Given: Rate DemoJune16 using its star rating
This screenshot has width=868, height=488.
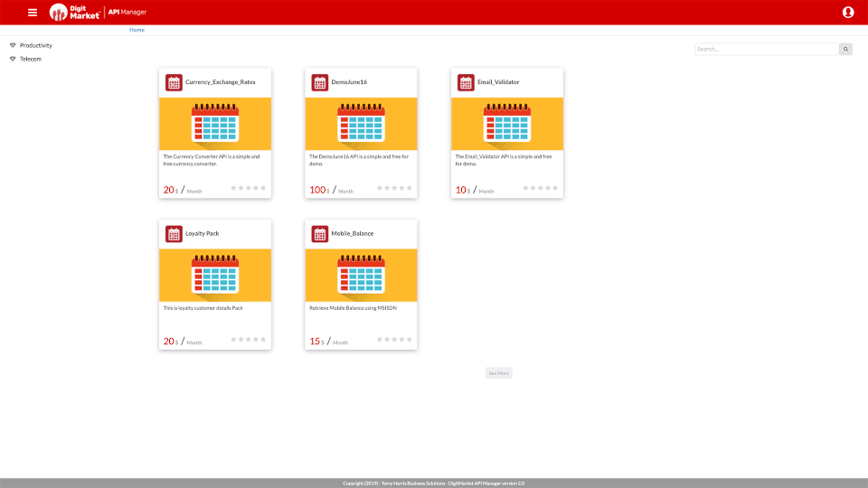Looking at the screenshot, I should click(394, 188).
